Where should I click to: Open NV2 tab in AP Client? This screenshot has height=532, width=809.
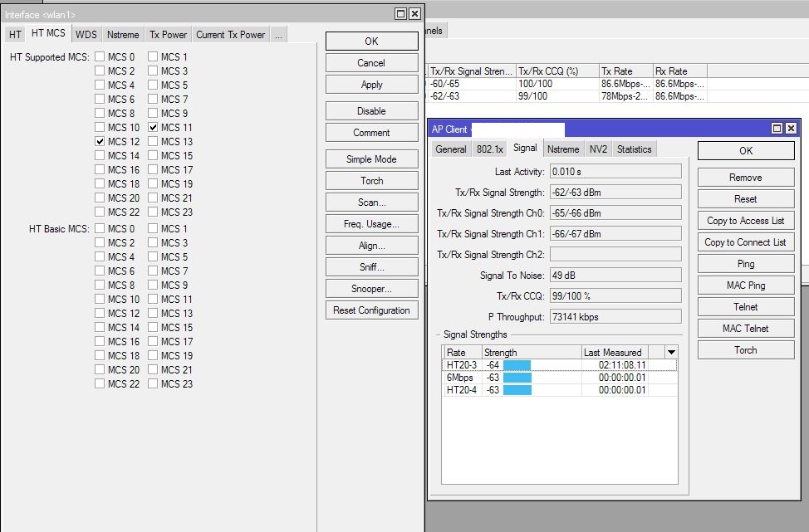(x=599, y=149)
